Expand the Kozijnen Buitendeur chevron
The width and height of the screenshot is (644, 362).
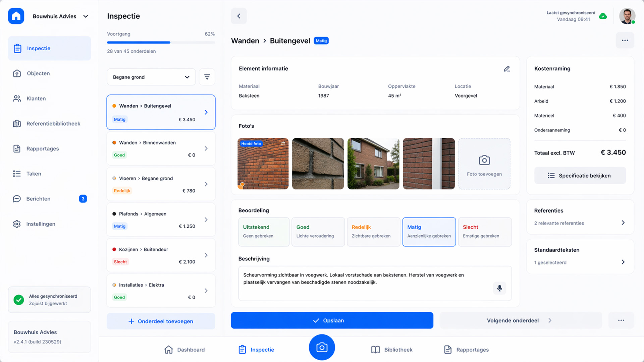206,255
